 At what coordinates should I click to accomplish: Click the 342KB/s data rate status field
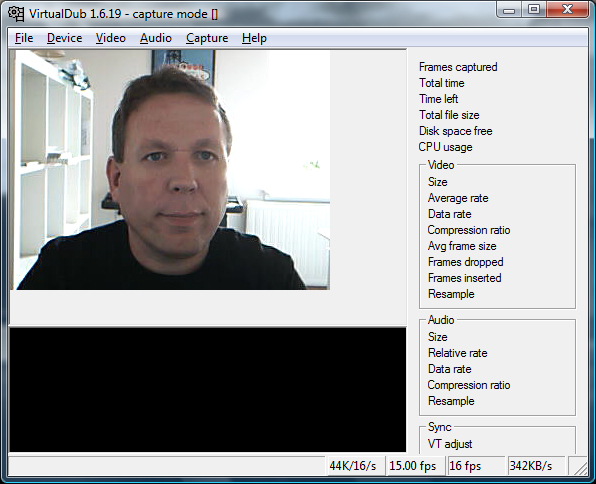(536, 466)
